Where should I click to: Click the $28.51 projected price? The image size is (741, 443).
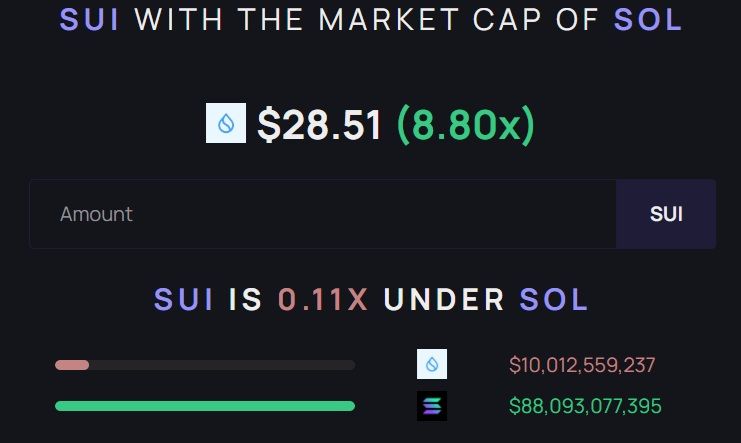319,125
